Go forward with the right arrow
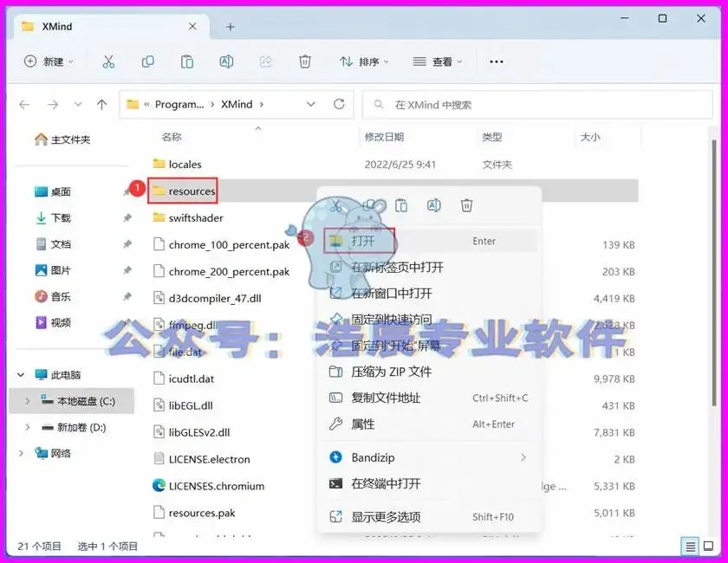Viewport: 728px width, 563px height. (x=53, y=105)
